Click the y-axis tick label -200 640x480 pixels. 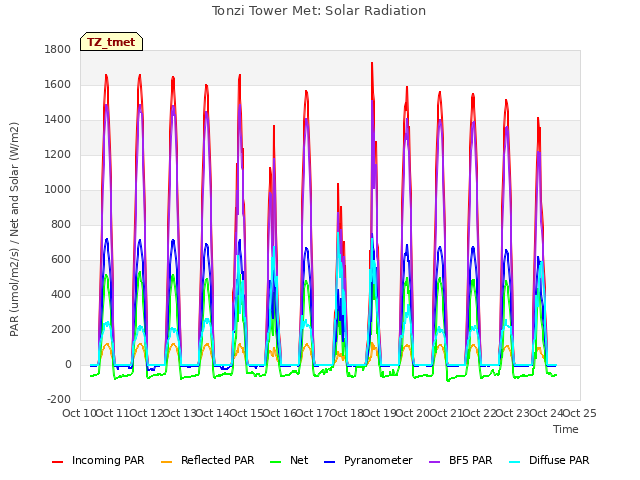pos(59,400)
